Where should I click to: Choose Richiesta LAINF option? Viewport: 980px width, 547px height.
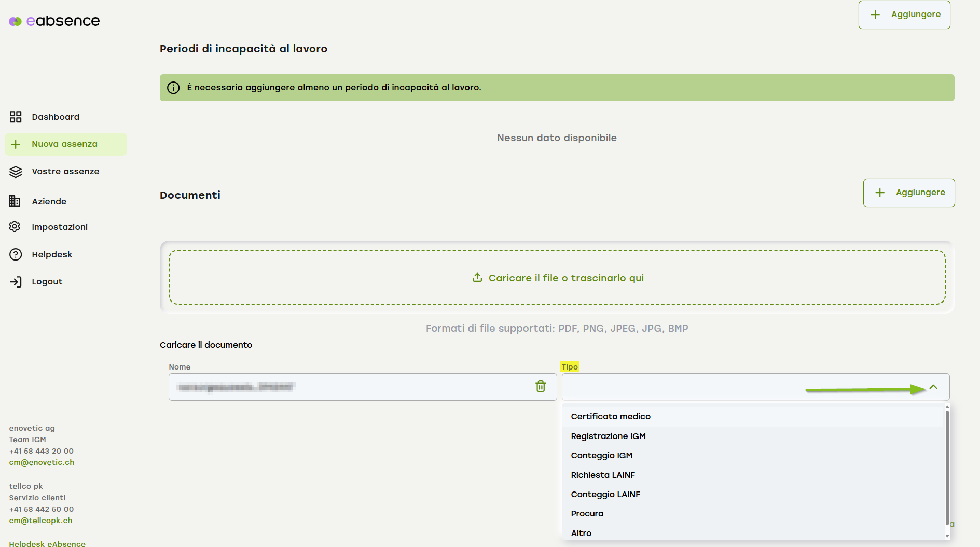point(603,475)
